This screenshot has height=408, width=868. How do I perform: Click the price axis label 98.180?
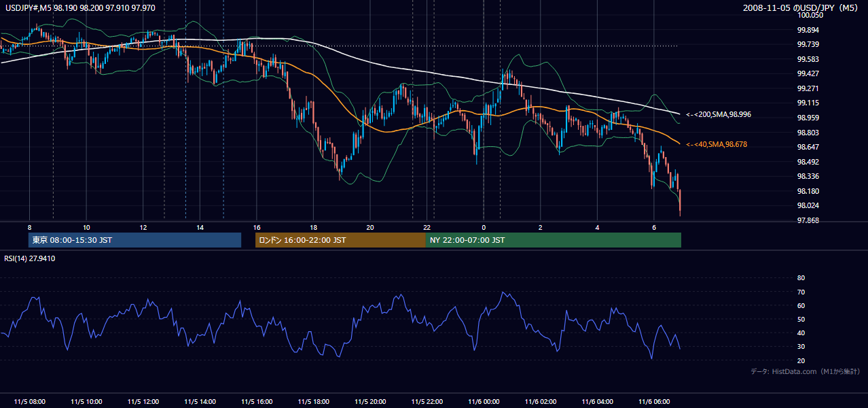point(808,191)
